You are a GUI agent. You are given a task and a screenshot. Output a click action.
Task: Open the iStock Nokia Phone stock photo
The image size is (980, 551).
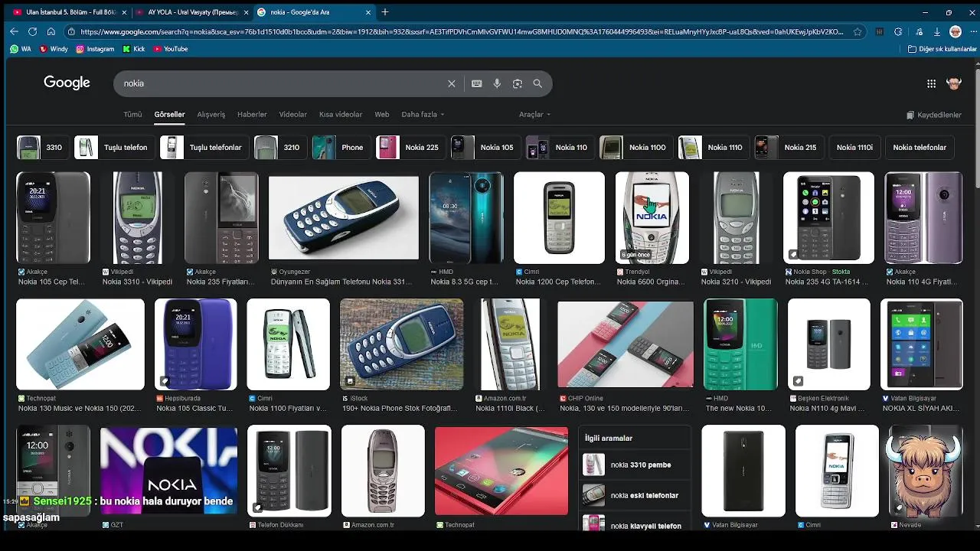click(x=401, y=344)
